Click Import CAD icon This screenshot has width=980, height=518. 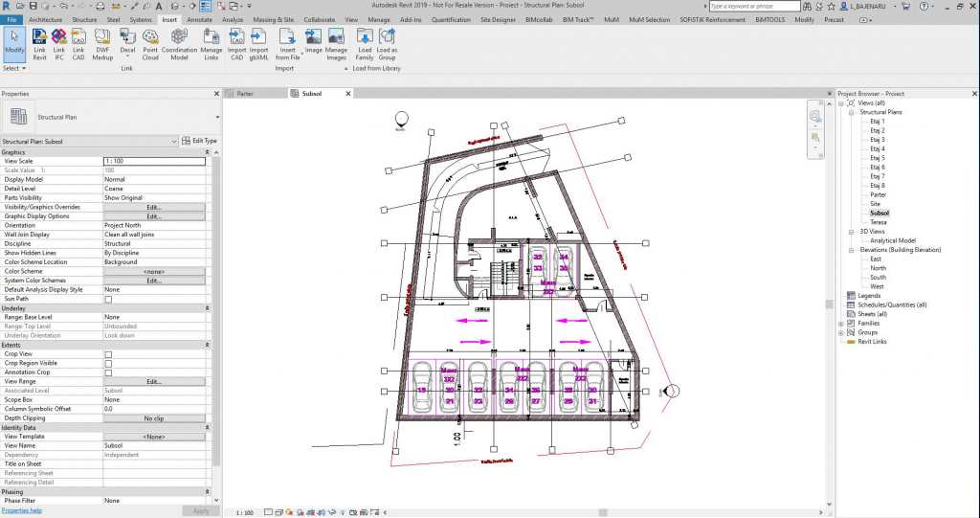coord(237,37)
